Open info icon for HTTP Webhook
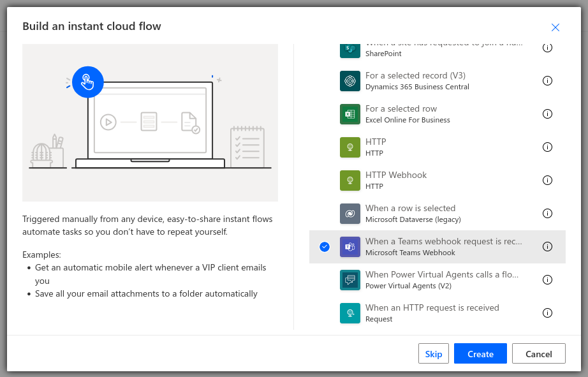The image size is (588, 377). click(x=547, y=180)
